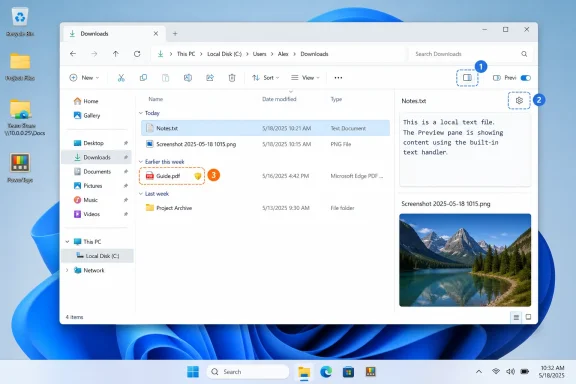Click the Paste icon in toolbar
Image resolution: width=576 pixels, height=384 pixels.
(166, 78)
